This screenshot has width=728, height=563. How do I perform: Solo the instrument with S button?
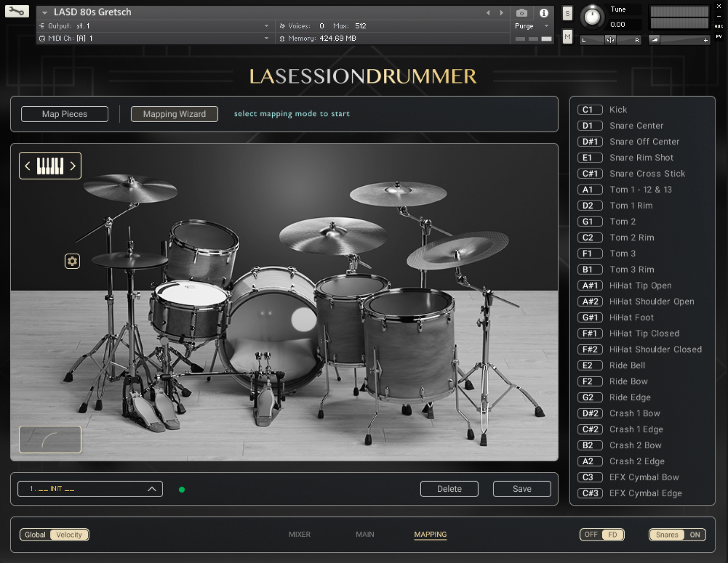567,14
